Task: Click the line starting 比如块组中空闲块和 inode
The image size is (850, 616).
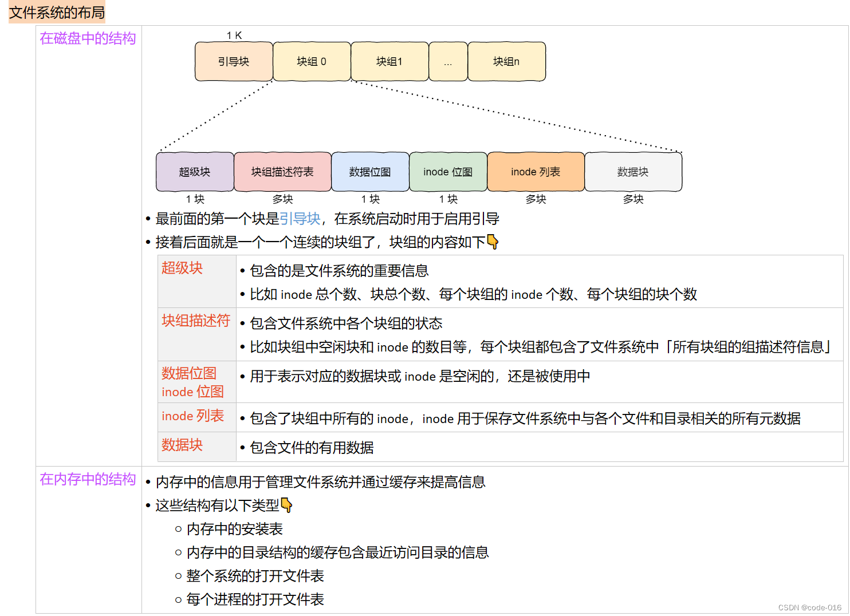Action: pos(540,347)
